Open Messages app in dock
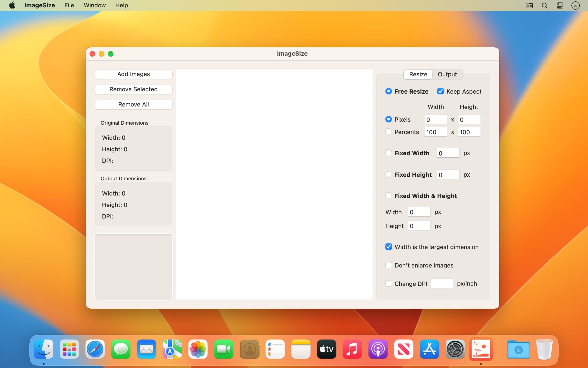The width and height of the screenshot is (588, 368). coord(121,349)
